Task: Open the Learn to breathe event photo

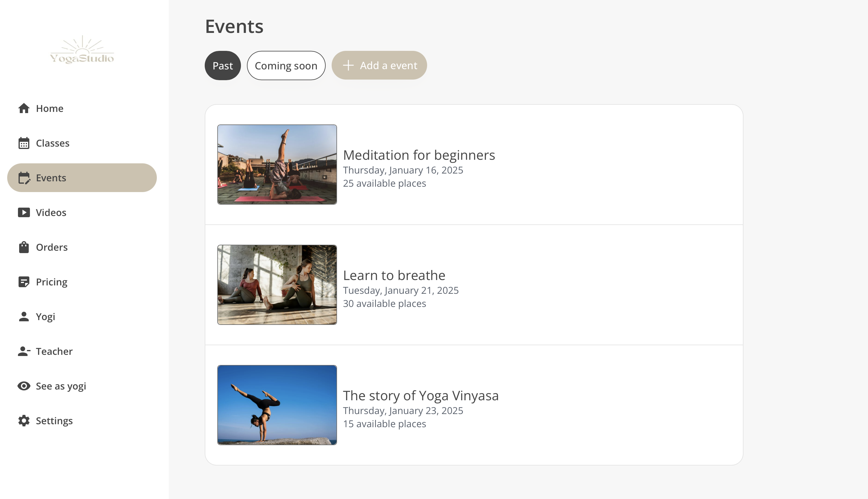Action: pyautogui.click(x=277, y=285)
